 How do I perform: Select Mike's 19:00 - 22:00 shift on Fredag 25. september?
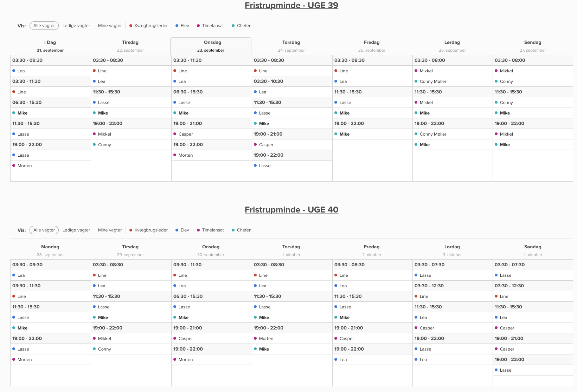[x=345, y=134]
